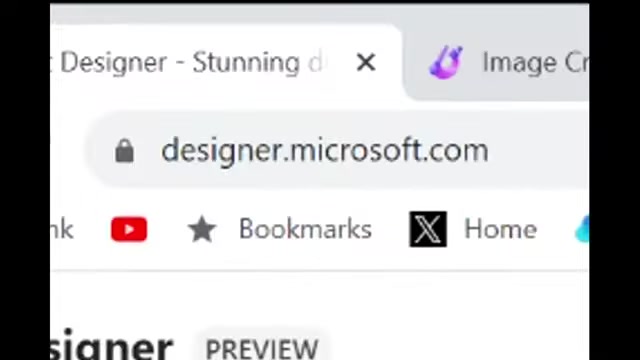Click the Bookmarks star icon
The width and height of the screenshot is (640, 360).
pyautogui.click(x=202, y=229)
